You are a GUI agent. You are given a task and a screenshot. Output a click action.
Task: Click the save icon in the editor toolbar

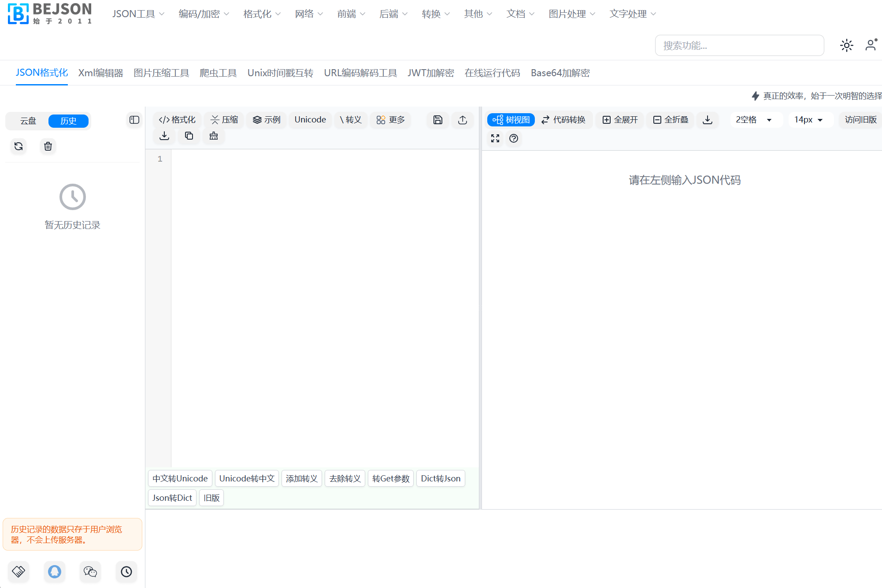point(437,119)
